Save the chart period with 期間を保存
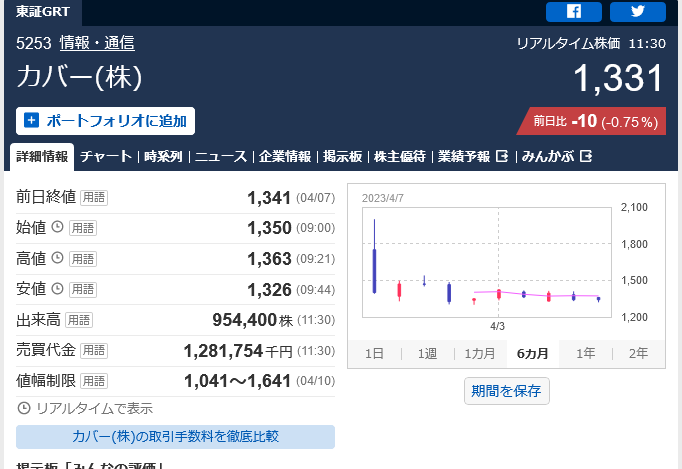 pyautogui.click(x=507, y=391)
